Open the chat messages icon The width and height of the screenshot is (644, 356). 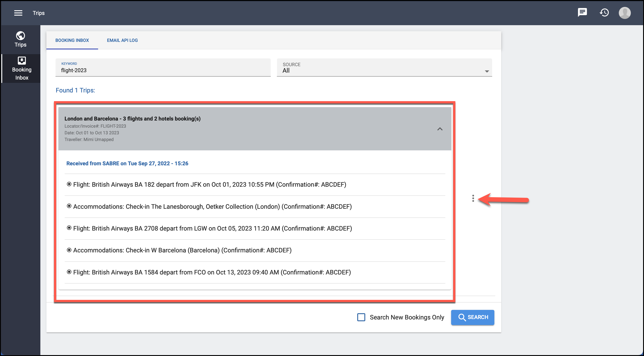582,12
